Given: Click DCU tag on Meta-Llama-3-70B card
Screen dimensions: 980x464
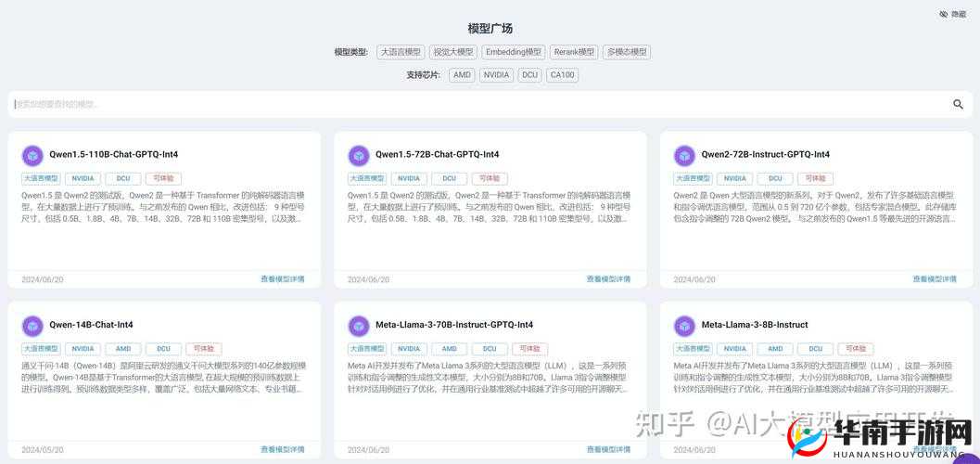Looking at the screenshot, I should [x=490, y=349].
